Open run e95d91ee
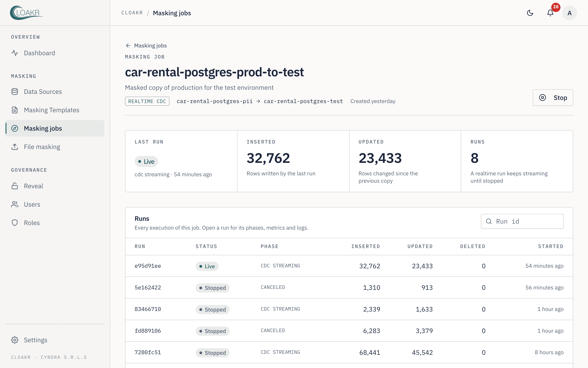This screenshot has width=588, height=368. click(x=349, y=266)
